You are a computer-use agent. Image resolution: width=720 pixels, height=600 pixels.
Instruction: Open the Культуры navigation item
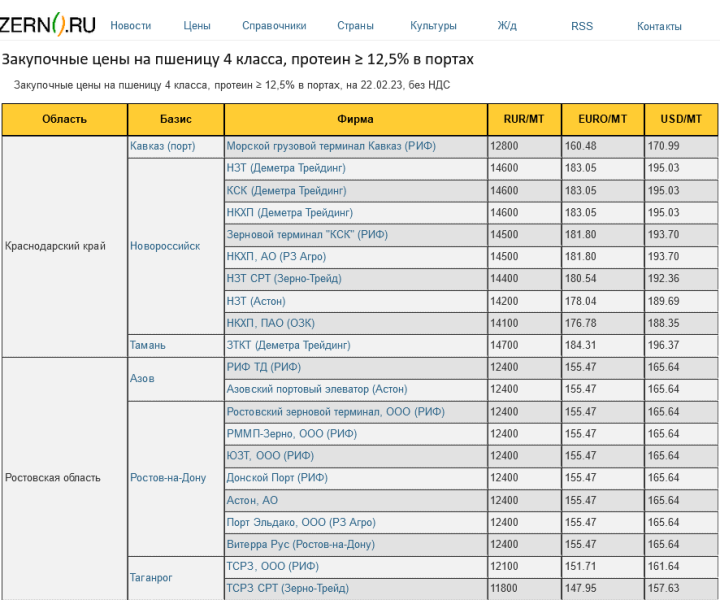(433, 26)
